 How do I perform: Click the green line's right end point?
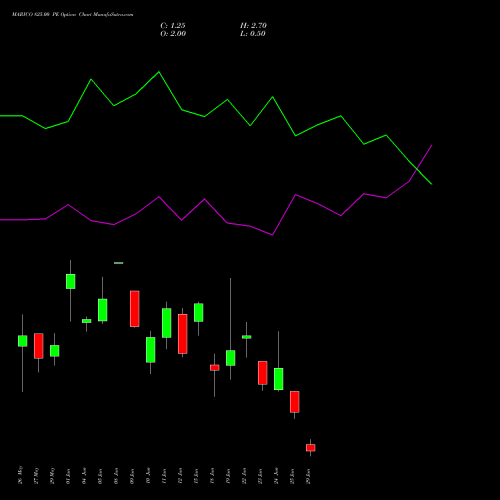tap(432, 184)
